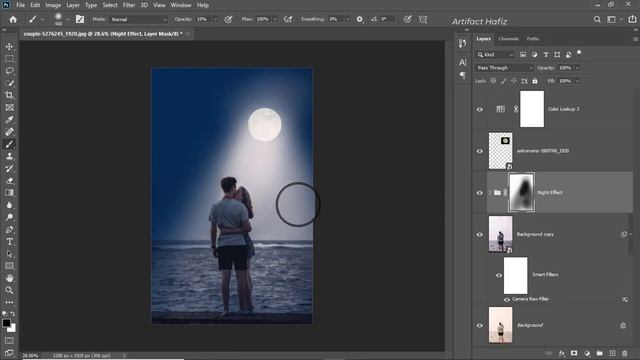Viewport: 640px width, 360px height.
Task: Open the Opacity dropdown in options bar
Action: (215, 19)
